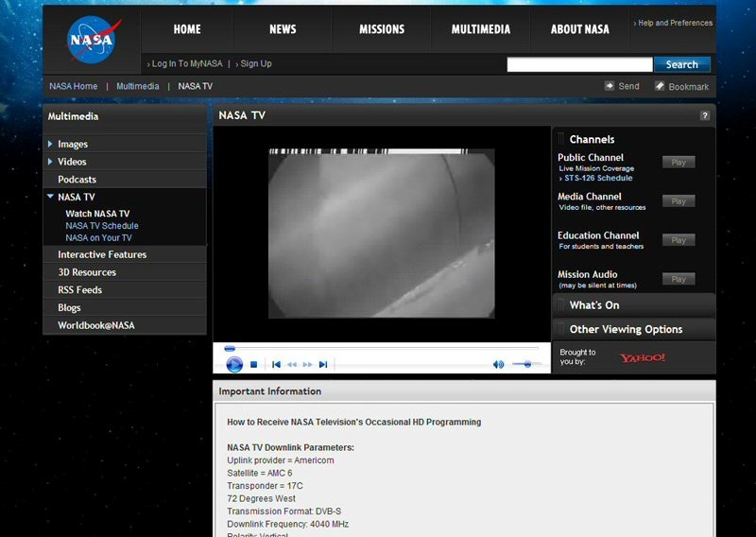Viewport: 756px width, 537px height.
Task: Go to NASA Home breadcrumb
Action: [74, 86]
